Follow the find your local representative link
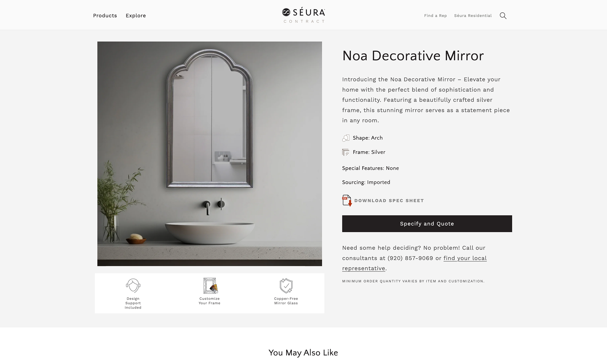 click(414, 263)
